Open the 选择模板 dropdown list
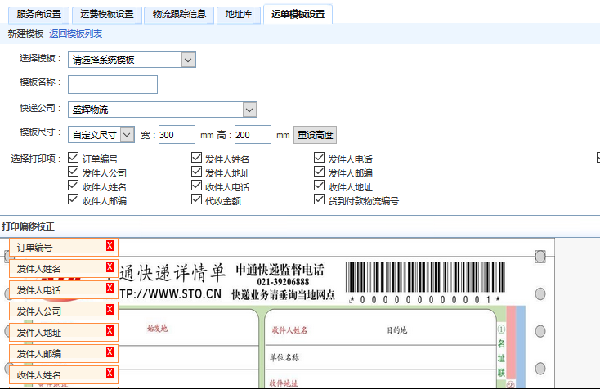This screenshot has height=389, width=600. 132,60
